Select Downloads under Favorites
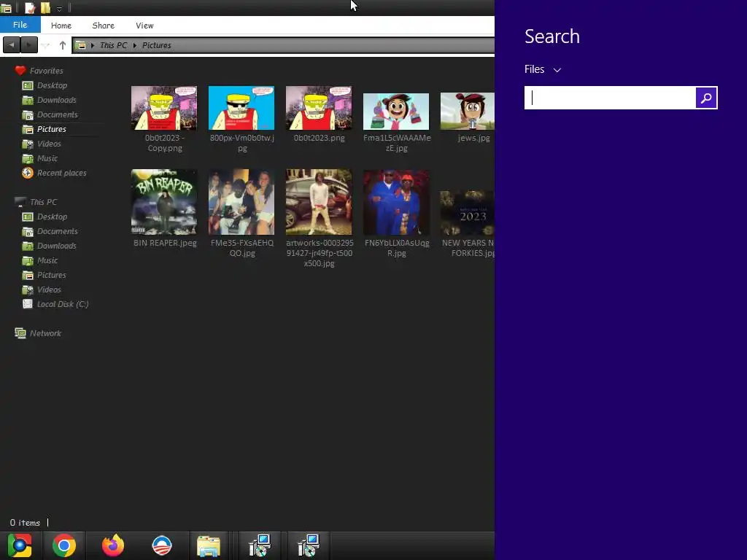The image size is (747, 560). click(x=56, y=100)
